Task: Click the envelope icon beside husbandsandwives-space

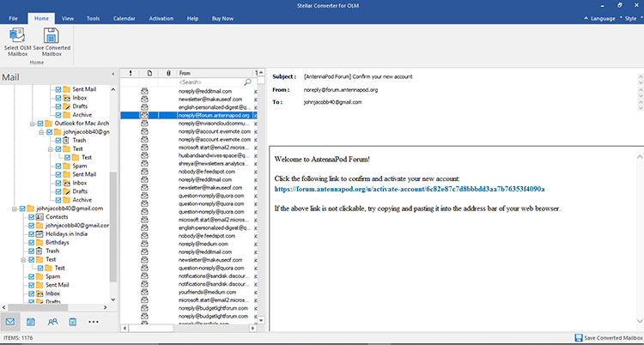Action: pos(144,155)
